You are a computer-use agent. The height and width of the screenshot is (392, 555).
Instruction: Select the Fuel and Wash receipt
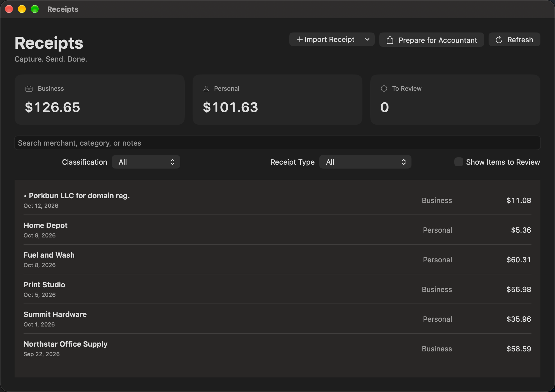coord(277,260)
